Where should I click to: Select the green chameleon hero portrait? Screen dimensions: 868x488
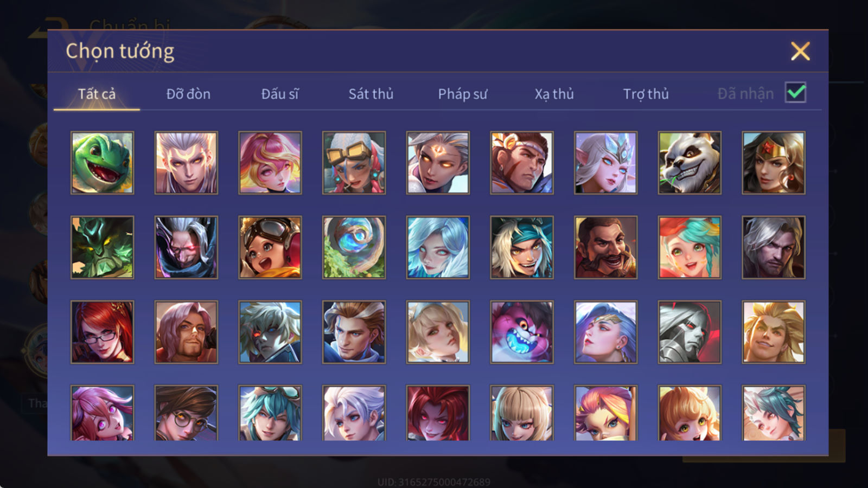(x=102, y=163)
